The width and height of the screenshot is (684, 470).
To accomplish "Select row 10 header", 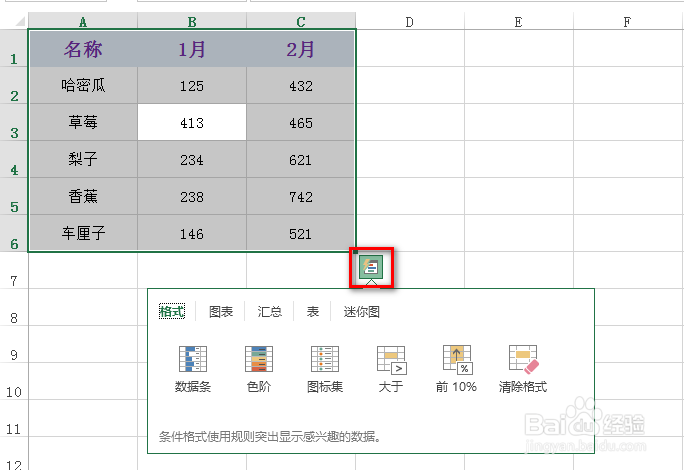I will pyautogui.click(x=14, y=381).
